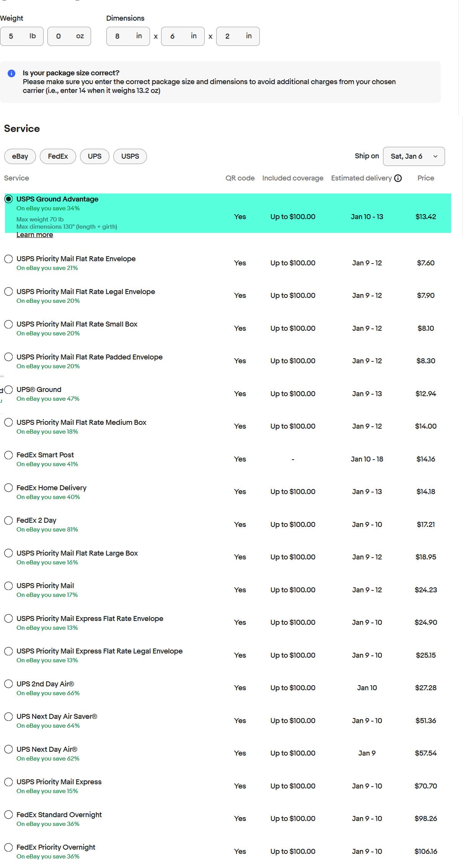Click 'On eBay you save 81%' text
Screen dimensions: 463x868
pyautogui.click(x=47, y=530)
